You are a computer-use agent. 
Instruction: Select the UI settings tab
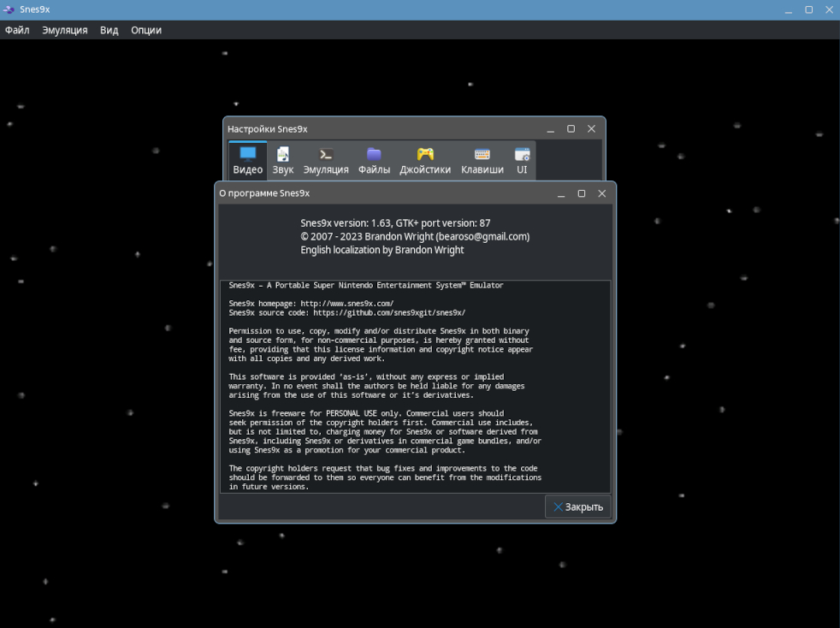pos(522,161)
